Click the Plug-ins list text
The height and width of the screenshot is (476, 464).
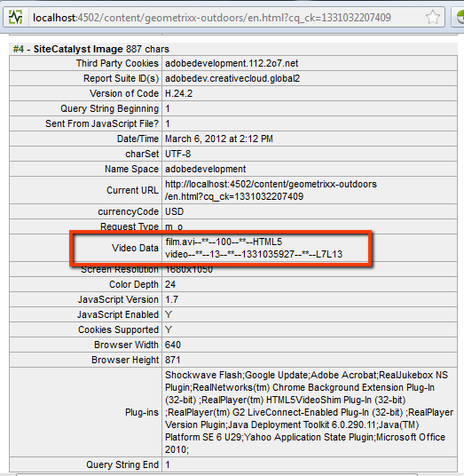point(309,412)
